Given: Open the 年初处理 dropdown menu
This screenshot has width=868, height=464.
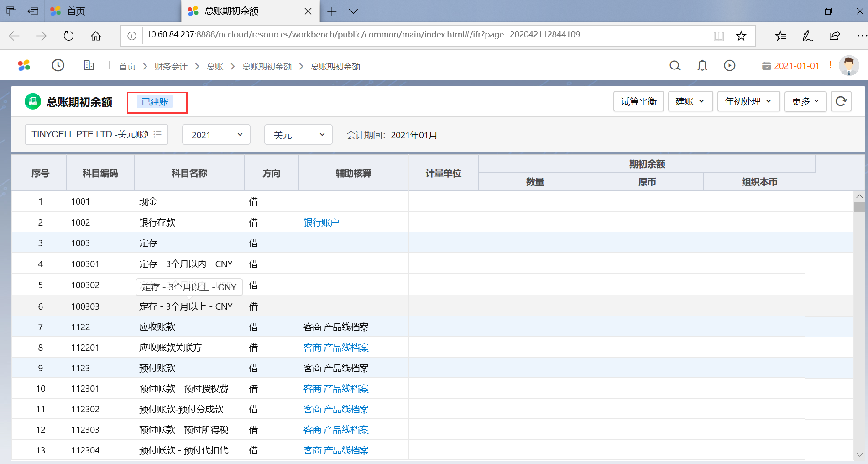Looking at the screenshot, I should tap(748, 101).
